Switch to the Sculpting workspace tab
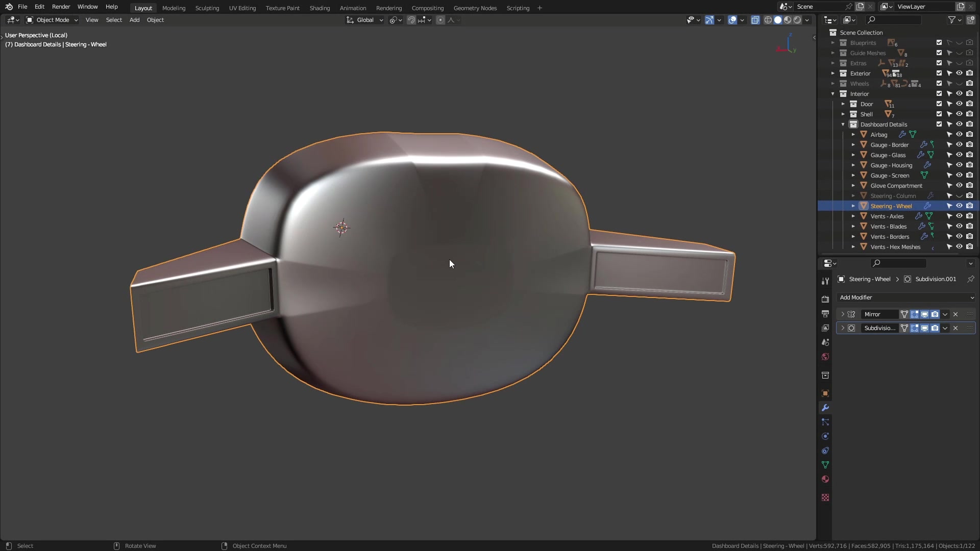980x551 pixels. point(207,8)
